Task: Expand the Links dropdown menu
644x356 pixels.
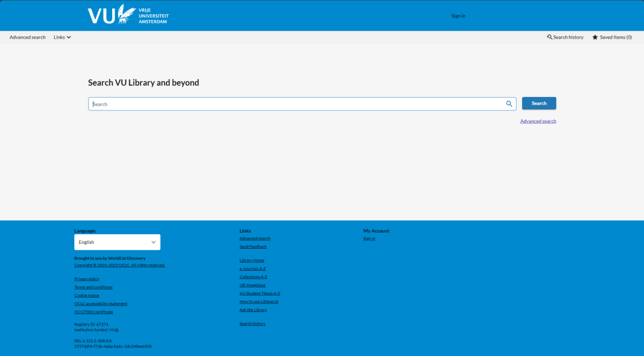Action: [62, 38]
